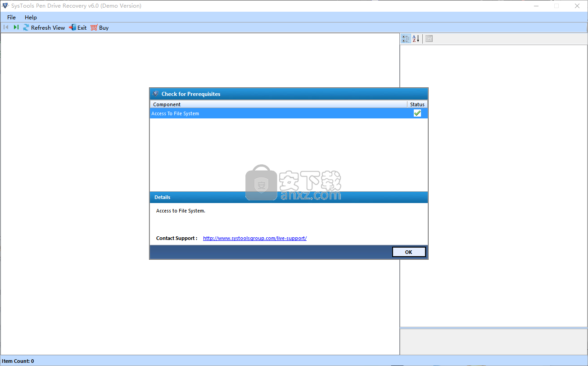The height and width of the screenshot is (366, 588).
Task: Click the previous navigation arrow icon
Action: point(6,27)
